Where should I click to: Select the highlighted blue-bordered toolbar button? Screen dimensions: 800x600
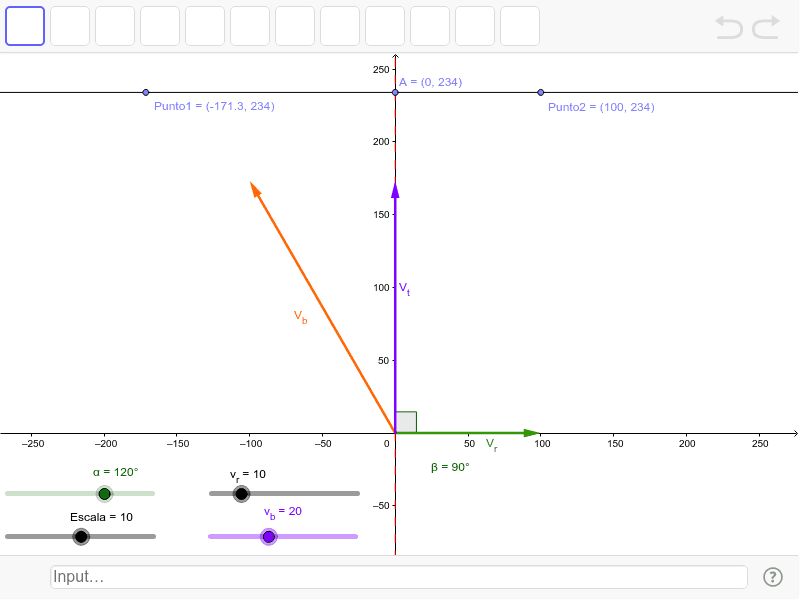pyautogui.click(x=25, y=26)
